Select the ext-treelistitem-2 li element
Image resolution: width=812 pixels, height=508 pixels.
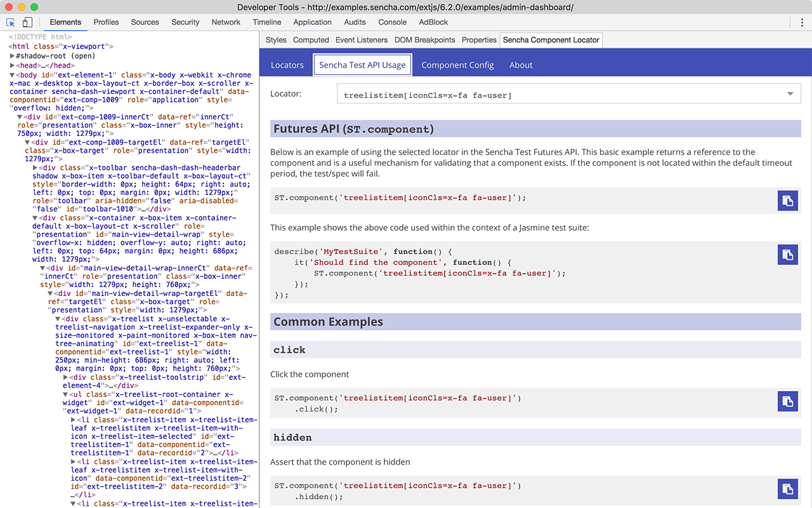pos(164,479)
